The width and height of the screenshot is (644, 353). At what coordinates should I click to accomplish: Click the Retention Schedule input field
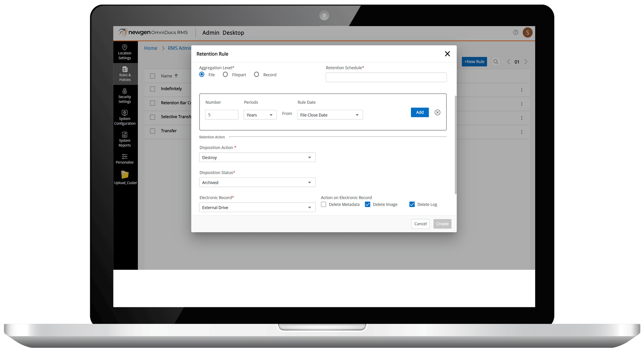pos(386,77)
